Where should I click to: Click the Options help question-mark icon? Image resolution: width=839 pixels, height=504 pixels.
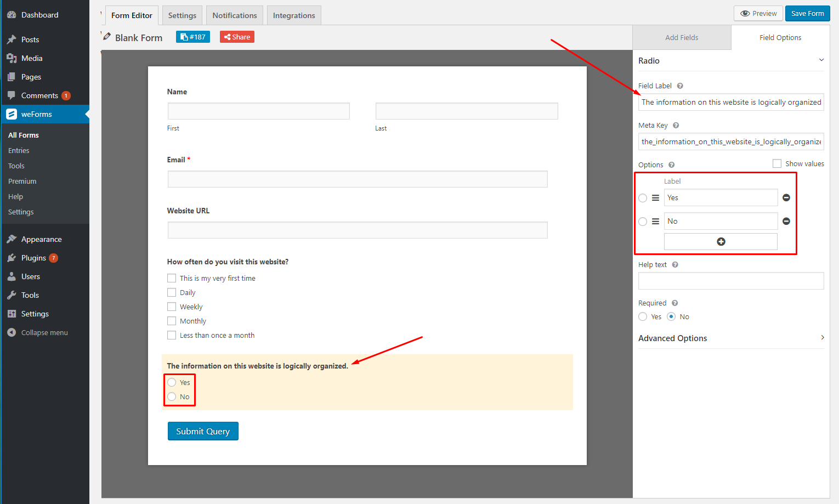coord(672,165)
